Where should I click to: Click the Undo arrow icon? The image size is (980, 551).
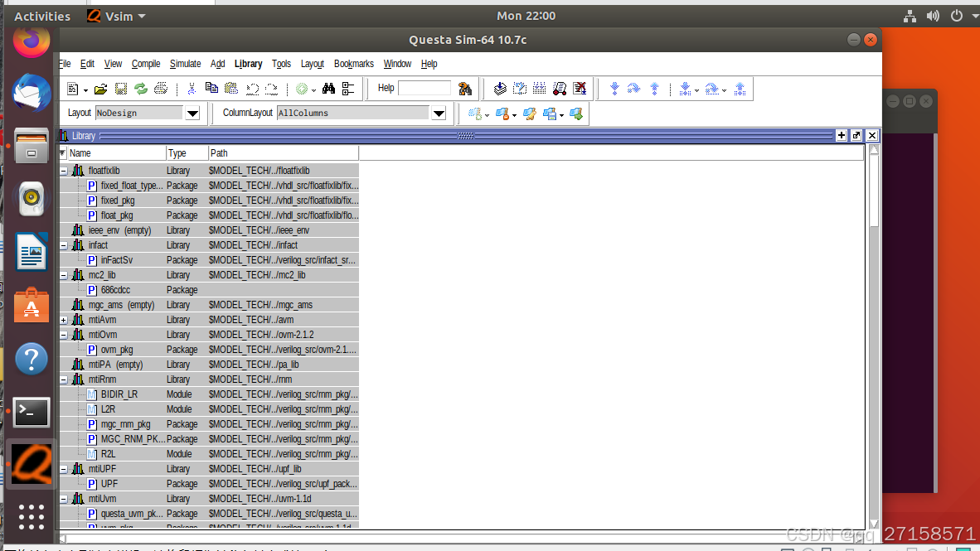click(252, 89)
